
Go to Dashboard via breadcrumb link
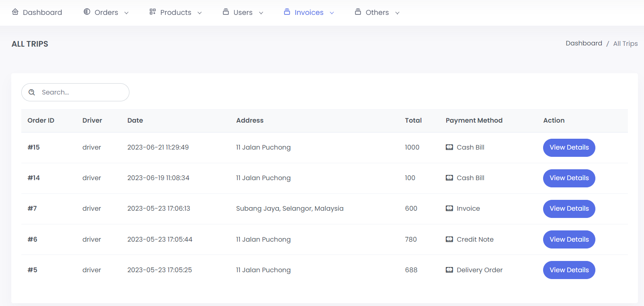584,43
